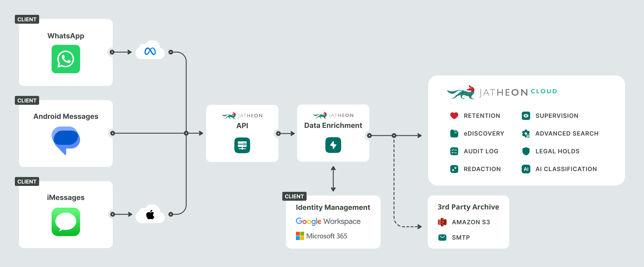644x267 pixels.
Task: Open the Meta cloud icon
Action: tap(150, 50)
